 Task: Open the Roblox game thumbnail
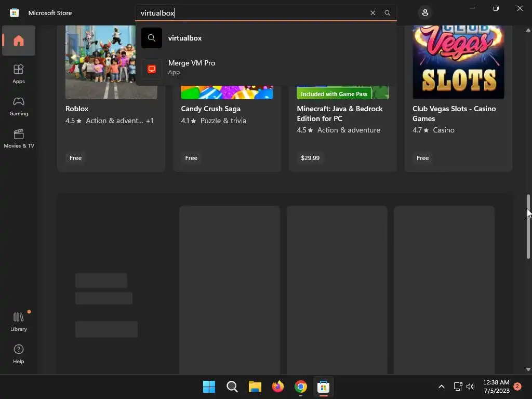pyautogui.click(x=111, y=62)
